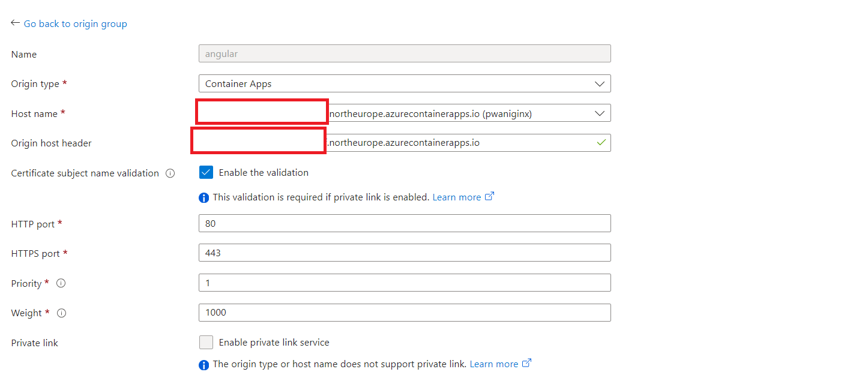Focus the Weight input with value 1000
The height and width of the screenshot is (378, 868).
405,313
